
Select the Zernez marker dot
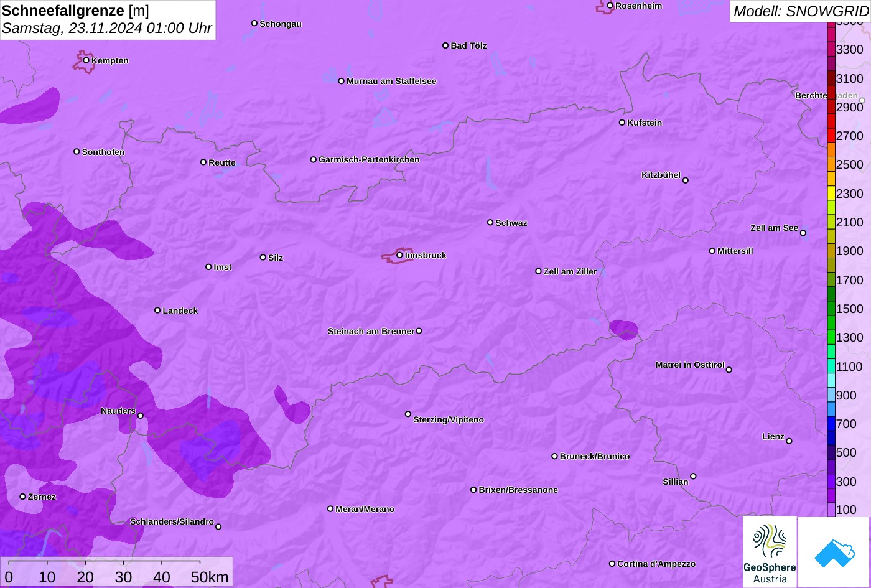click(x=23, y=497)
